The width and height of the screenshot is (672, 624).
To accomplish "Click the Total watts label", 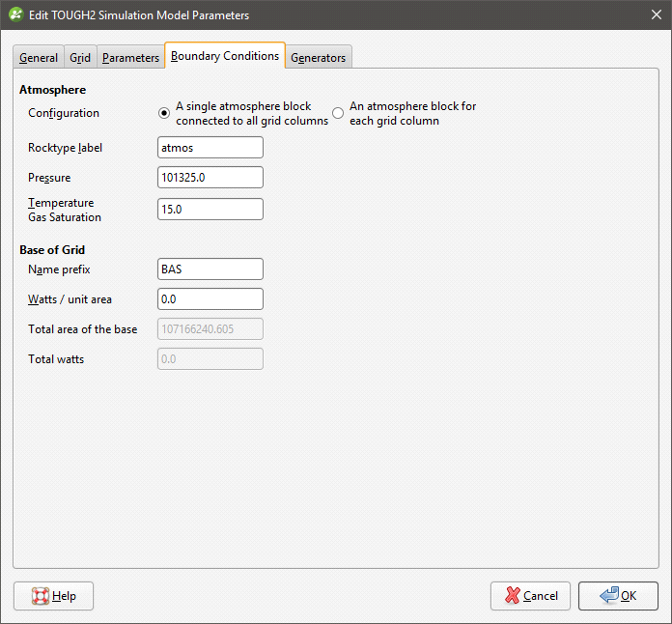I will 56,359.
